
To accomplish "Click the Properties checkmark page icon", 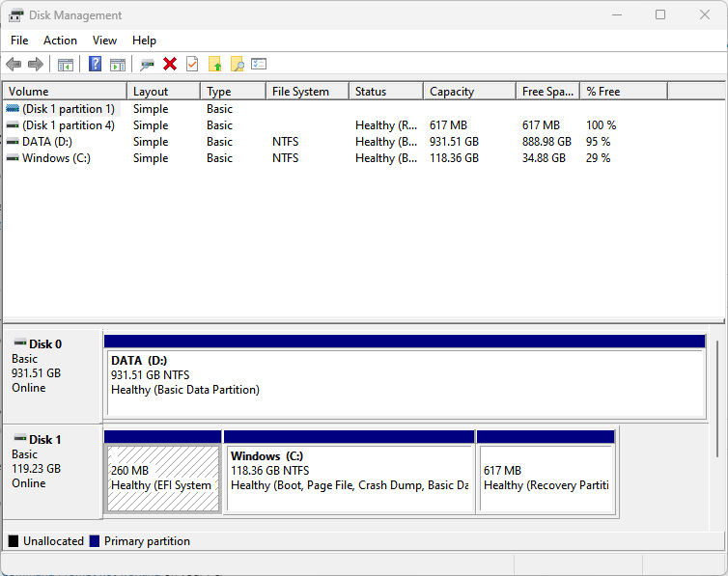I will (x=192, y=65).
